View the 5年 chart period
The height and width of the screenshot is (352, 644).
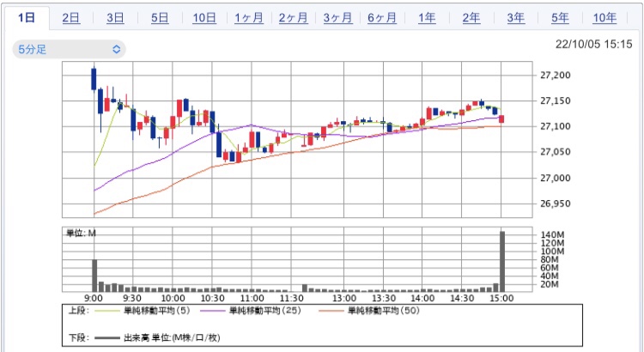coord(560,18)
